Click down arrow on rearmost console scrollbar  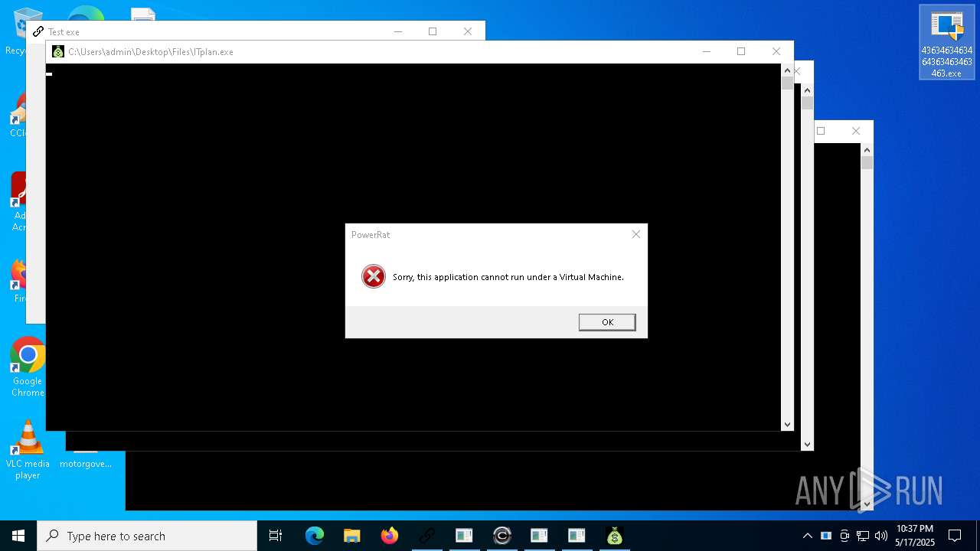[867, 504]
